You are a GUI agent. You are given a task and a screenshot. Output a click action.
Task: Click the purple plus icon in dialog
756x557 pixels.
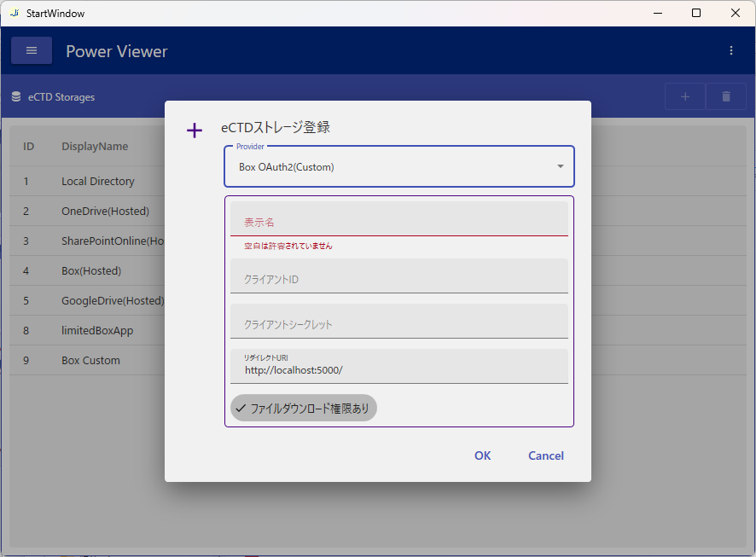(195, 131)
